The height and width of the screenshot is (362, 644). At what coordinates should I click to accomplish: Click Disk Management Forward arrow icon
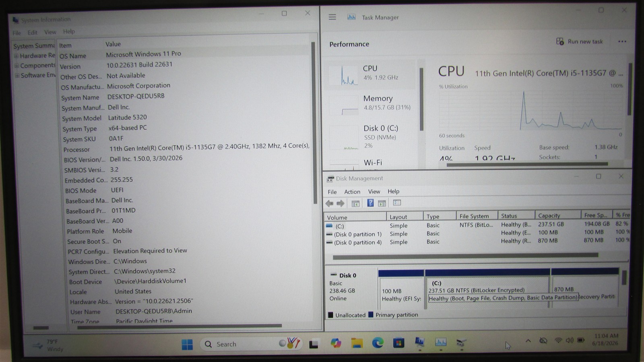(x=341, y=203)
